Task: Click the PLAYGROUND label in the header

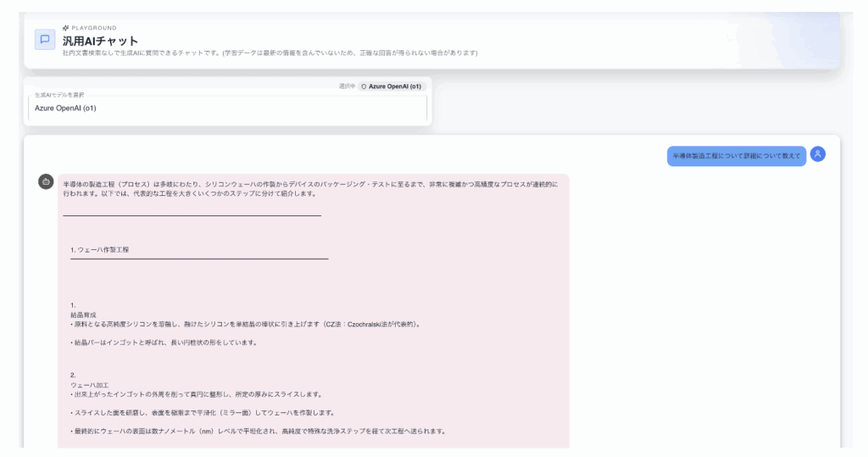Action: [x=94, y=28]
